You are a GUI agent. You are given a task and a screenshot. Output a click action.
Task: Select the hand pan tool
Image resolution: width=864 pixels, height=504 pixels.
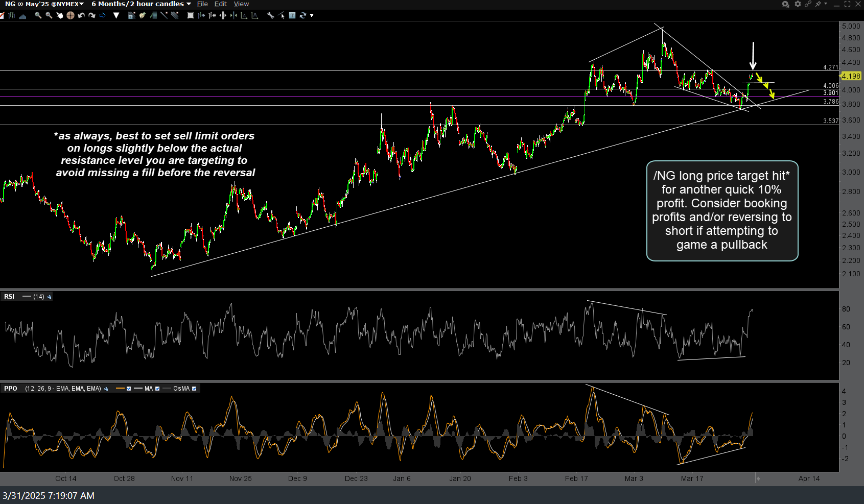click(59, 15)
